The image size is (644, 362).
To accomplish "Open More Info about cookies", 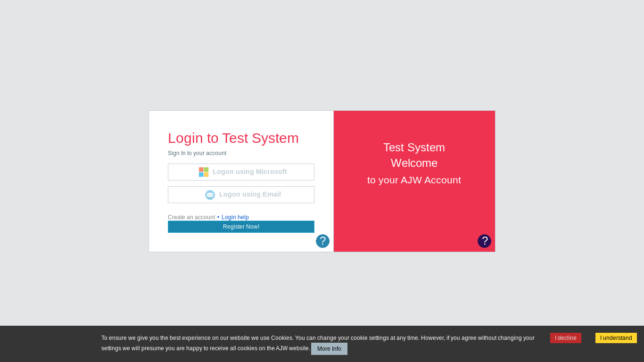I will click(329, 349).
